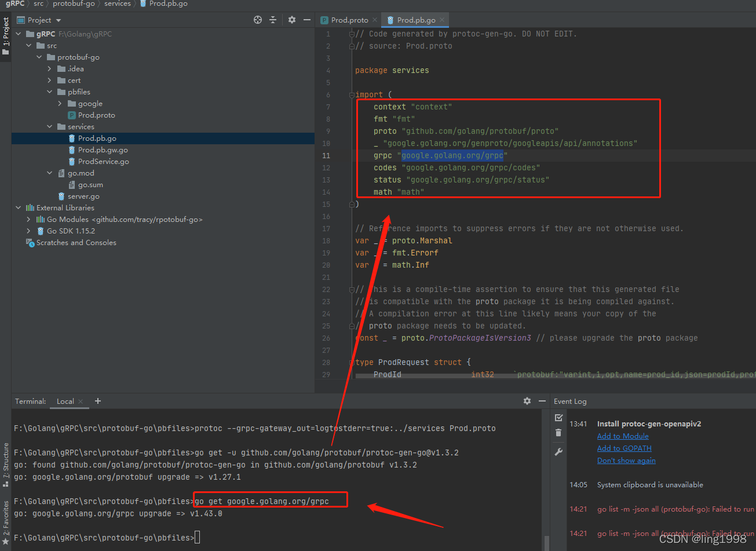This screenshot has width=756, height=551.
Task: Collapse all nodes in the Project tree
Action: point(273,19)
